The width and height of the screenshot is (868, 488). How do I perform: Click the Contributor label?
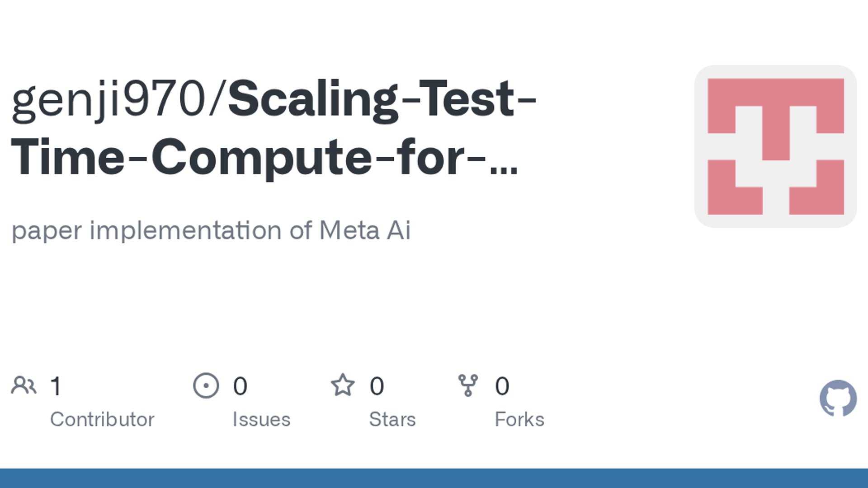tap(102, 419)
